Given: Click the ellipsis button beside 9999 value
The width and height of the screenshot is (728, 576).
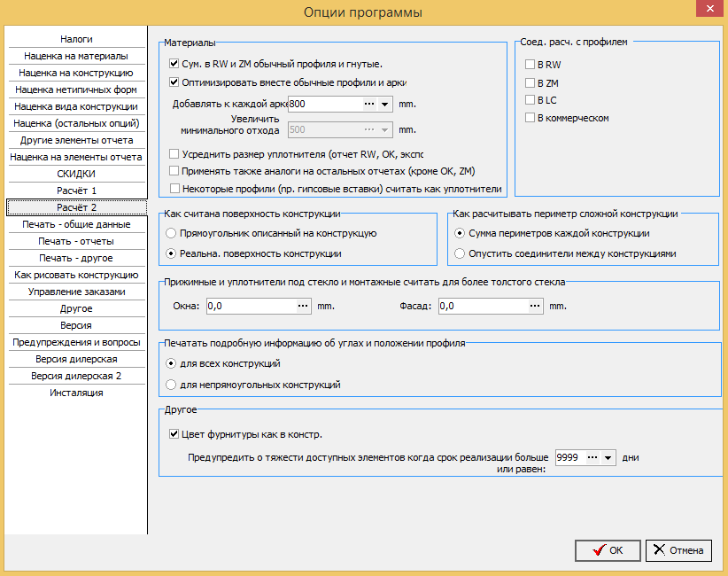Looking at the screenshot, I should (592, 457).
